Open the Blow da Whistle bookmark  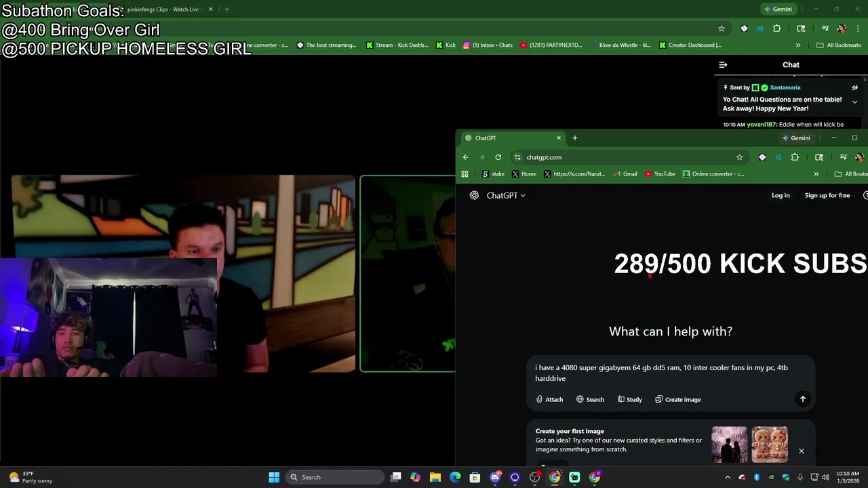pyautogui.click(x=620, y=45)
